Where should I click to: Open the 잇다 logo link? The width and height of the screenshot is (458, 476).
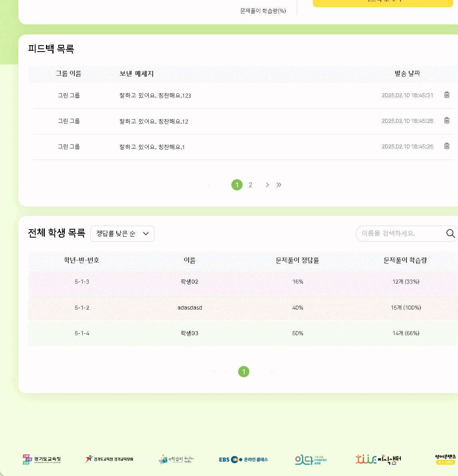coord(311,460)
